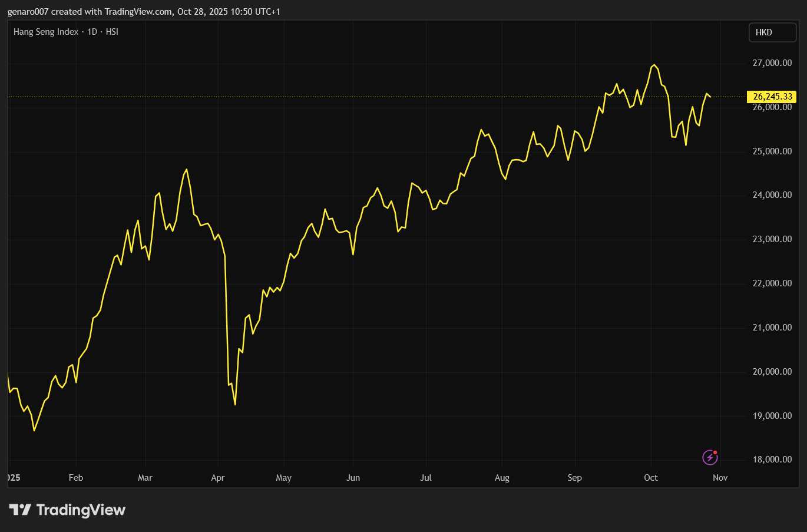Click the Jun label on time axis
Image resolution: width=807 pixels, height=532 pixels.
click(353, 478)
